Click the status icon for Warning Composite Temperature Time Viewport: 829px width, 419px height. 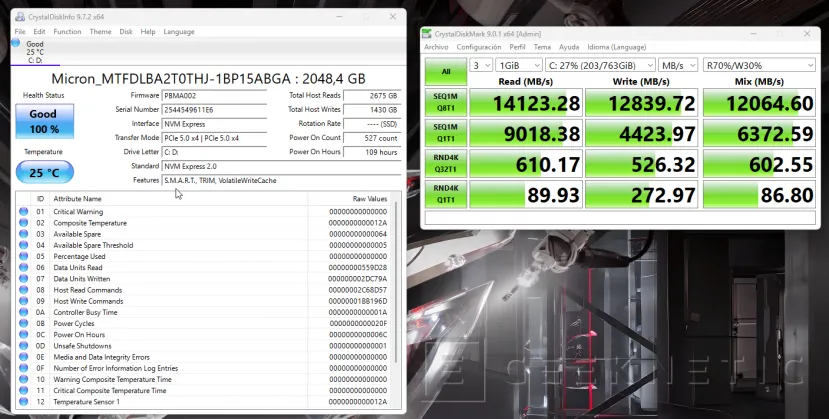(x=23, y=379)
